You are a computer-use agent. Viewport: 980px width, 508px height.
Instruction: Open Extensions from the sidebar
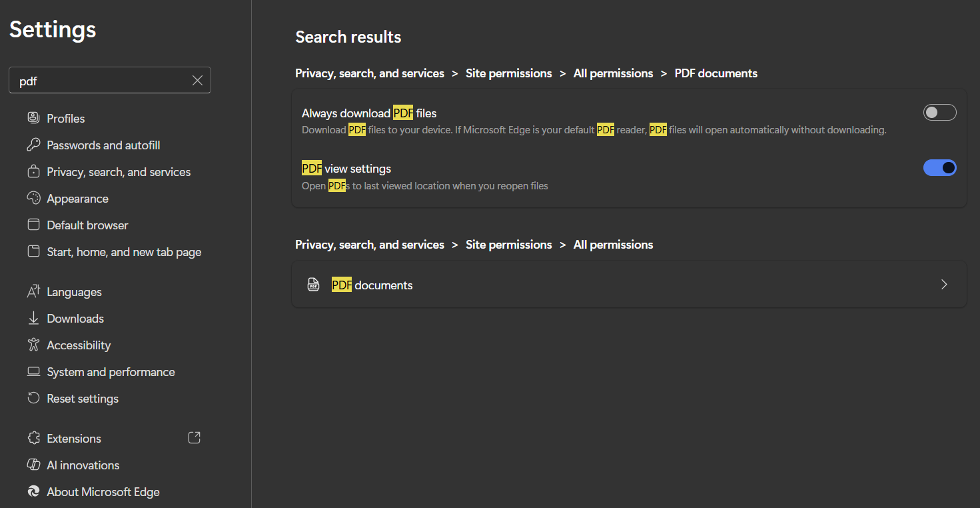74,439
